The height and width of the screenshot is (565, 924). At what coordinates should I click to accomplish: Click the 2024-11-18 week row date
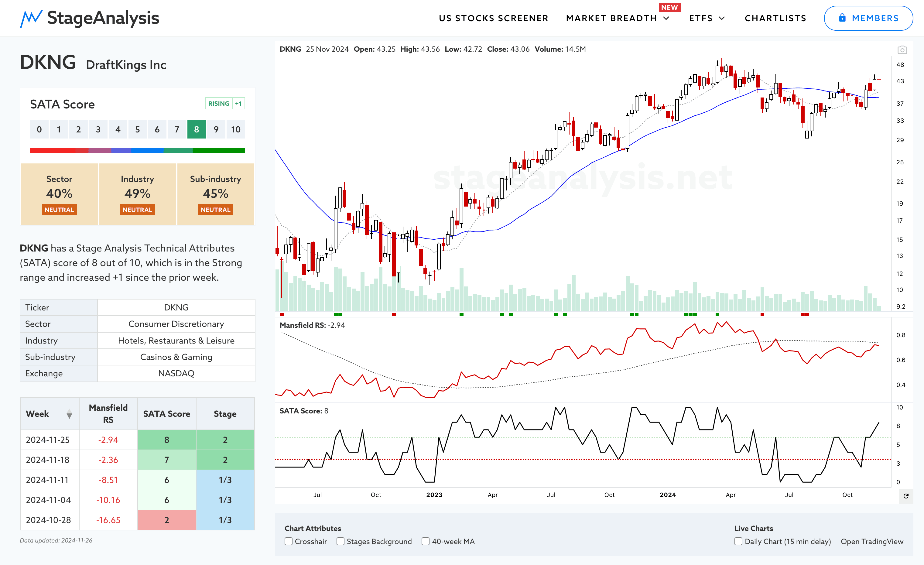pyautogui.click(x=48, y=460)
